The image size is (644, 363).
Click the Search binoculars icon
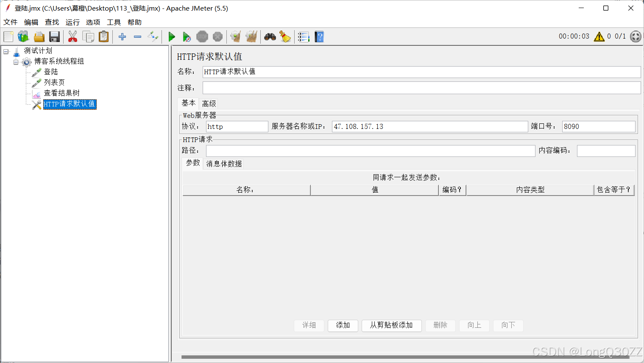pos(270,37)
